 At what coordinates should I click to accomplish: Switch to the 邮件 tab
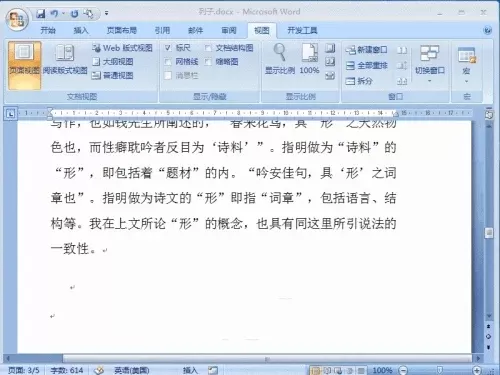click(195, 31)
